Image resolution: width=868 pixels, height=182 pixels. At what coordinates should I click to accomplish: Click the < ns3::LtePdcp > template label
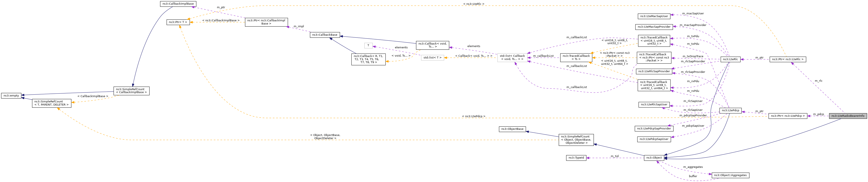[x=473, y=117]
